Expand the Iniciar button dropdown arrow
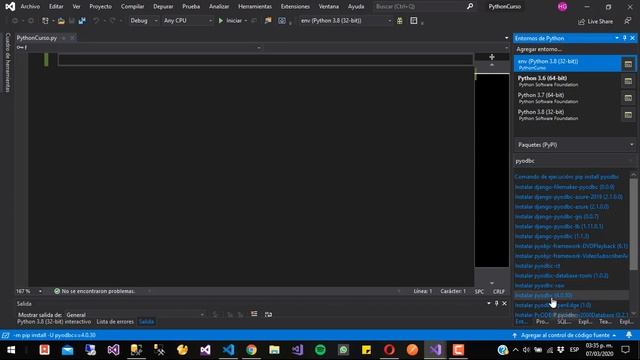The width and height of the screenshot is (640, 360). (246, 21)
